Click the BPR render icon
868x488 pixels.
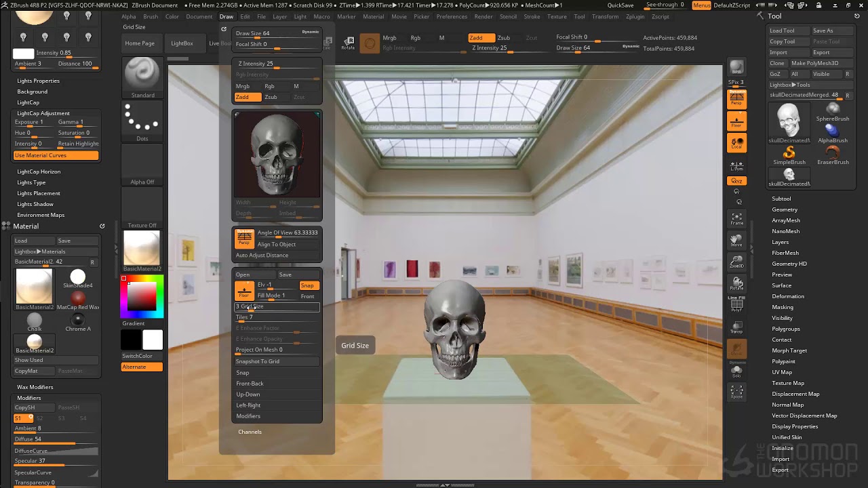[x=736, y=68]
